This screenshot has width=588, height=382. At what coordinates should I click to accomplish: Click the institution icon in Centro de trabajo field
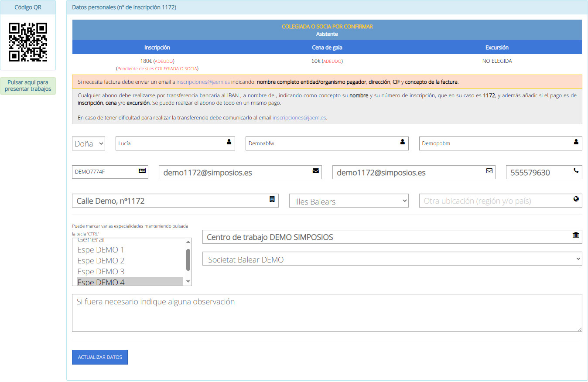[x=576, y=235]
